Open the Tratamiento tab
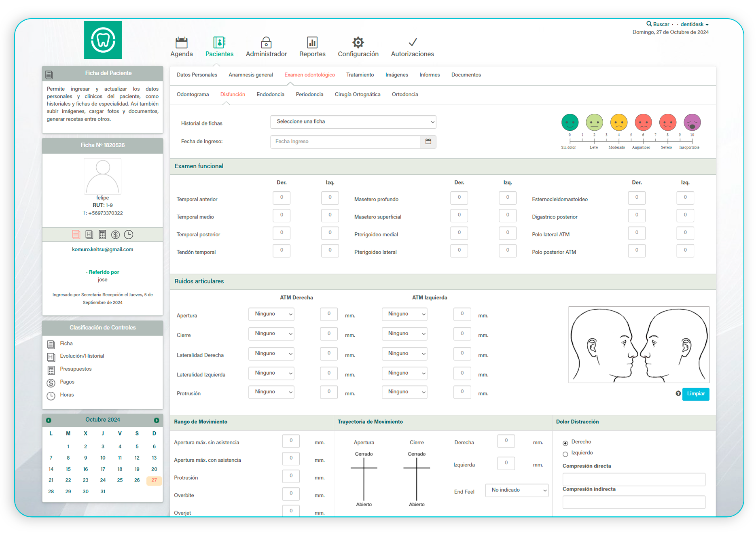Screen dimensions: 756x539 360,75
